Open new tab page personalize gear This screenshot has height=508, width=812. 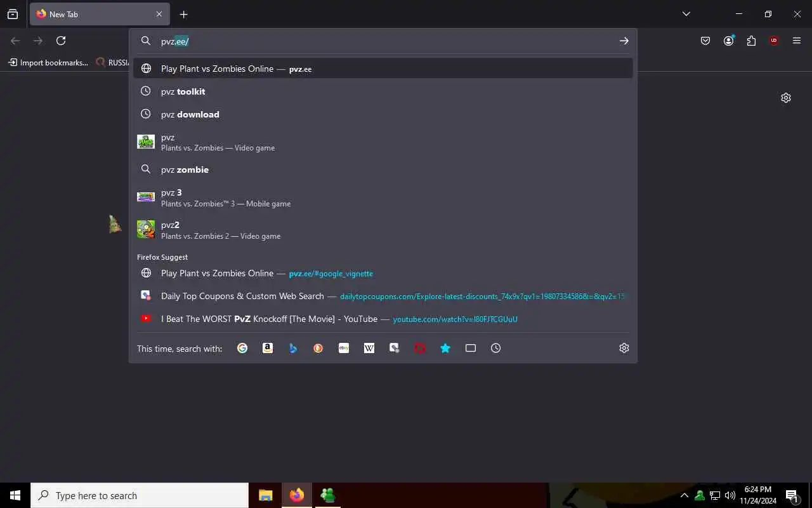[786, 98]
